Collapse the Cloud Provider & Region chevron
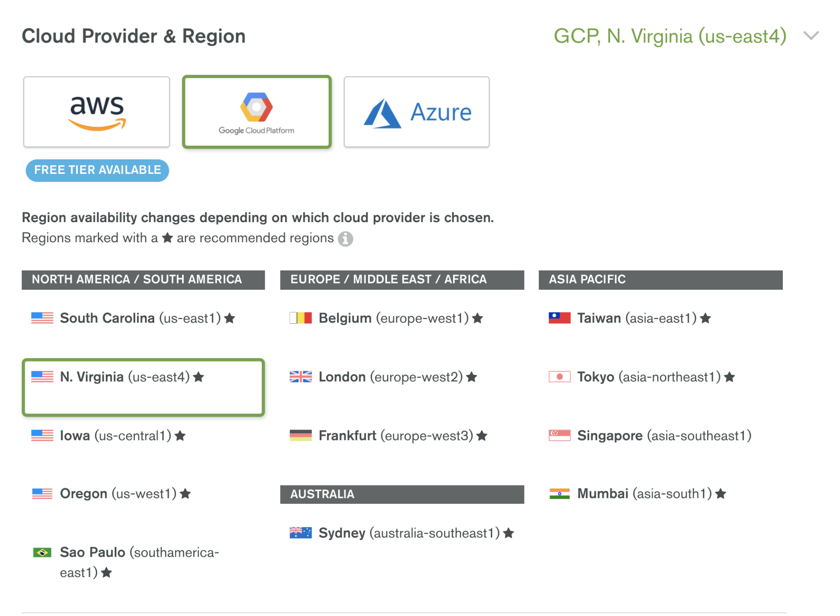Screen dimensions: 840x616 click(811, 36)
